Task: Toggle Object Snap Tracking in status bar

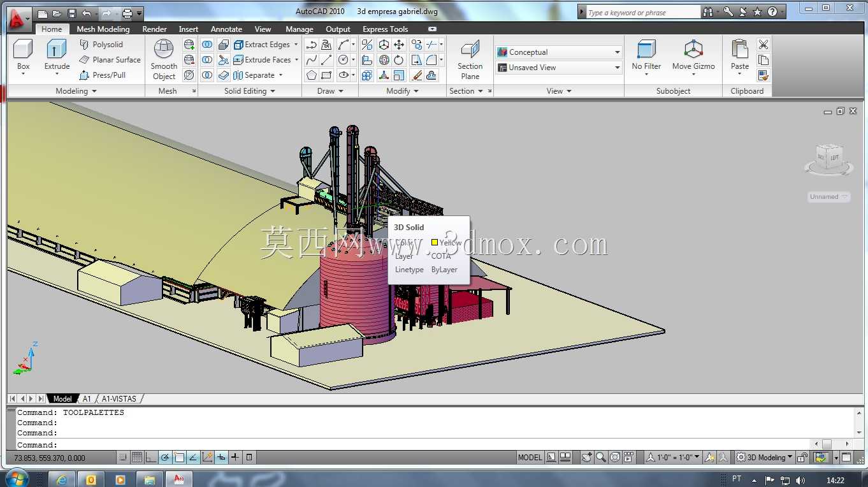Action: (x=193, y=457)
